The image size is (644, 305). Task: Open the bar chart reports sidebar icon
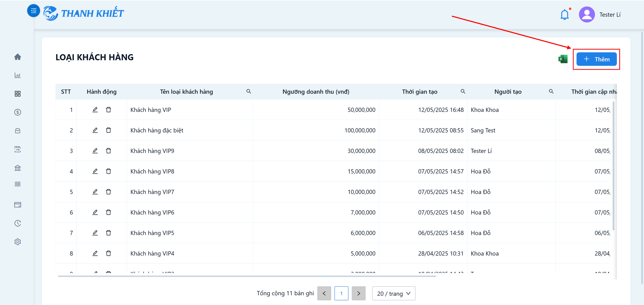(x=18, y=75)
